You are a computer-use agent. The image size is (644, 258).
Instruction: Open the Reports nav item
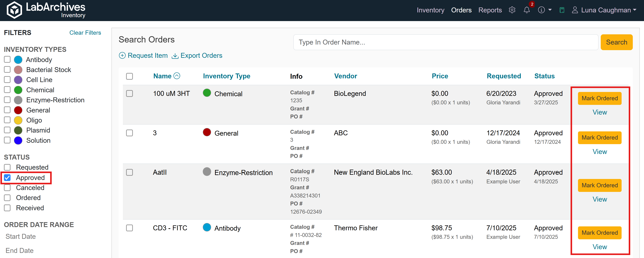click(490, 10)
